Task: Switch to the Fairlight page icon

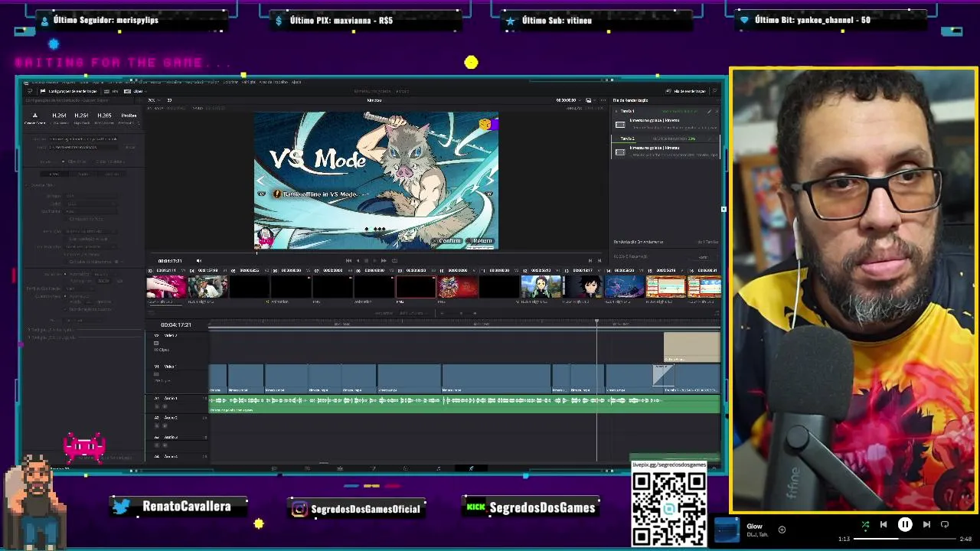Action: [x=439, y=468]
